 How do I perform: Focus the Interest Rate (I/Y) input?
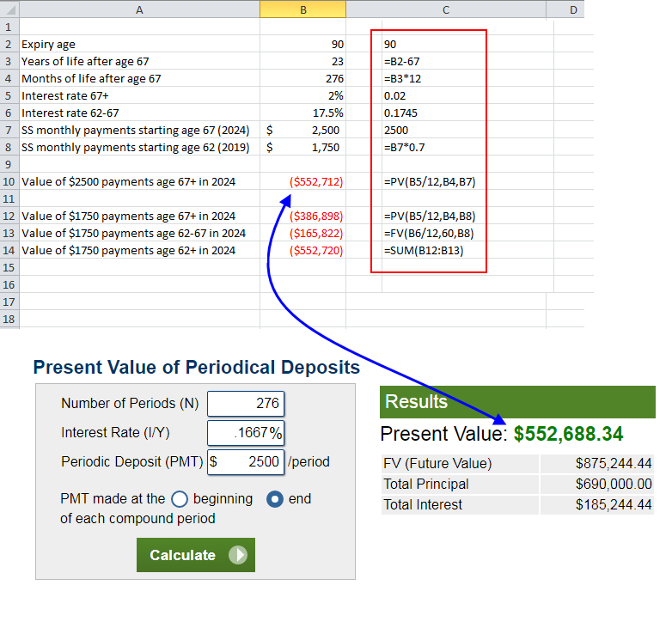pos(246,433)
